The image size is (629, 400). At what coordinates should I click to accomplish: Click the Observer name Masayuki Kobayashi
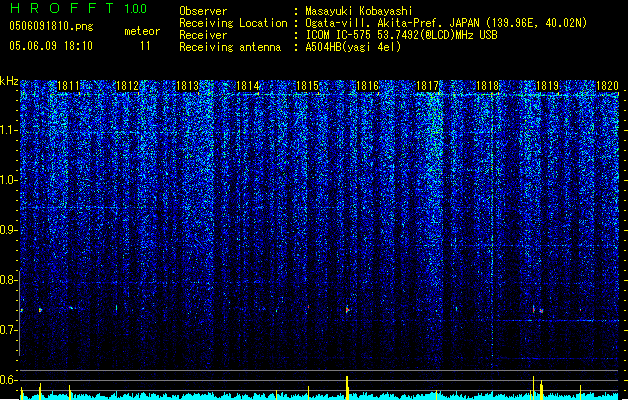359,11
